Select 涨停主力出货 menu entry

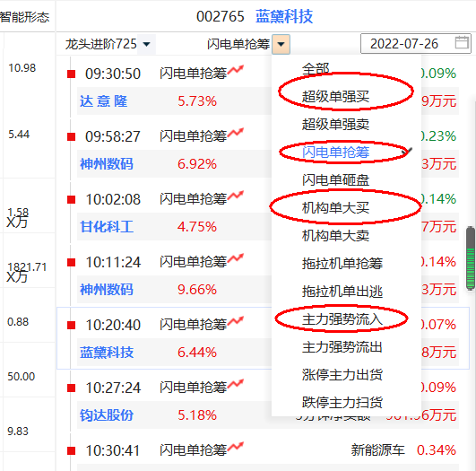tap(342, 375)
